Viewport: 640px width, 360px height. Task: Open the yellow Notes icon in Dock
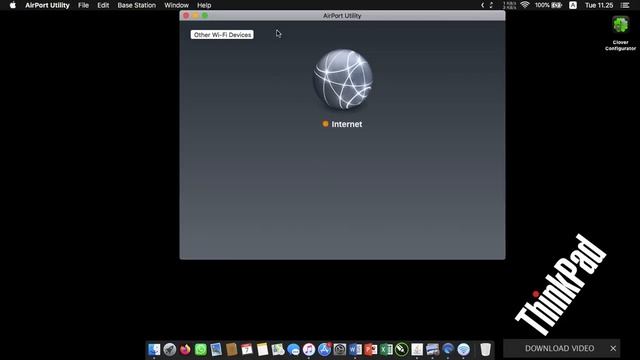(x=262, y=349)
